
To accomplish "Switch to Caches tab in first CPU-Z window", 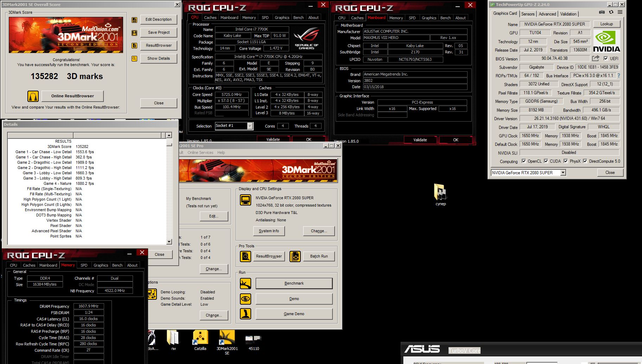I will [210, 18].
